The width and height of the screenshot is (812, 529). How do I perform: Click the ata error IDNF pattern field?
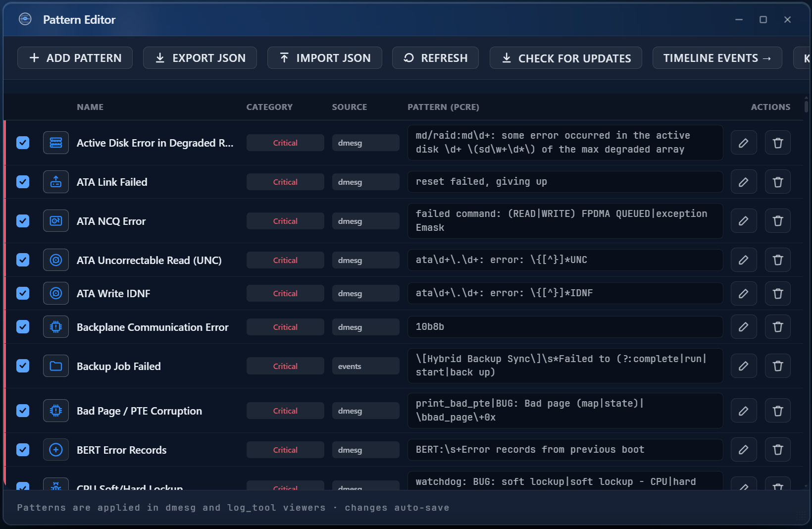[x=565, y=293]
